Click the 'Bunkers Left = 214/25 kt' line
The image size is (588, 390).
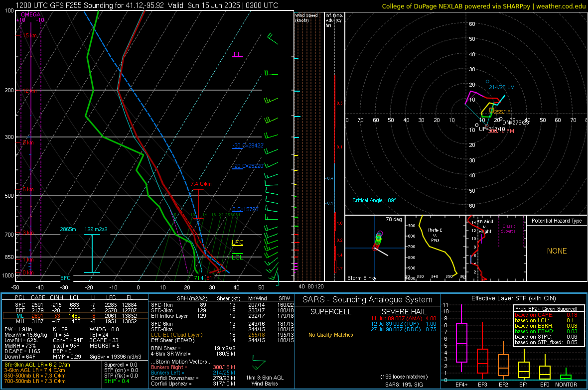(193, 373)
